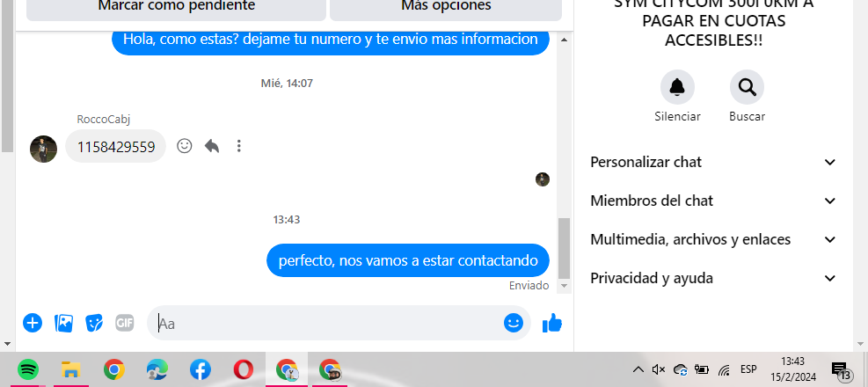Expand Privacidad y ayuda section
The width and height of the screenshot is (868, 387).
click(x=713, y=278)
